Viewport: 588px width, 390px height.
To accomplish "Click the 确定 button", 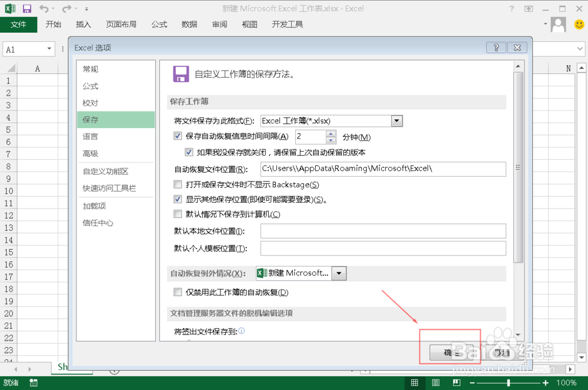I will tap(452, 352).
